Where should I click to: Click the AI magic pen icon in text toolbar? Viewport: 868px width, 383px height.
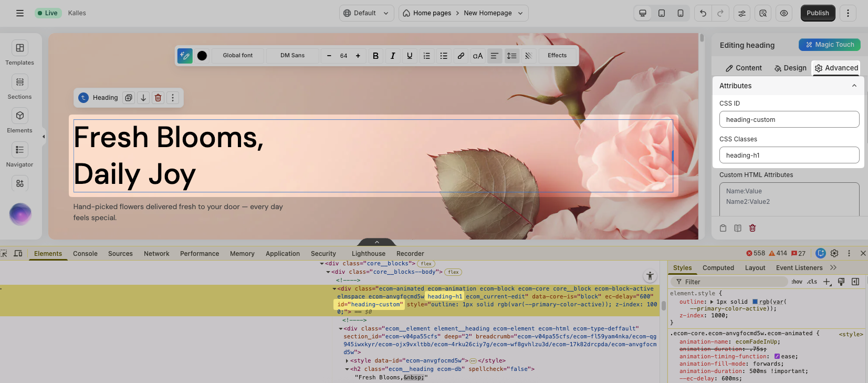(185, 56)
